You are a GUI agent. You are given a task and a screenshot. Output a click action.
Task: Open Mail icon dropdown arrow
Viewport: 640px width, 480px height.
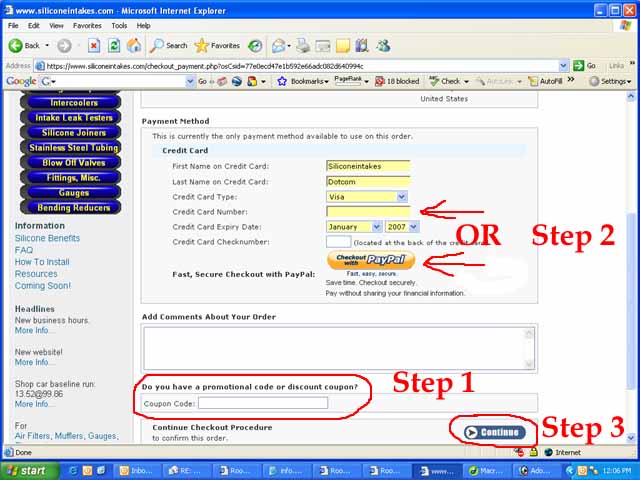tap(289, 46)
